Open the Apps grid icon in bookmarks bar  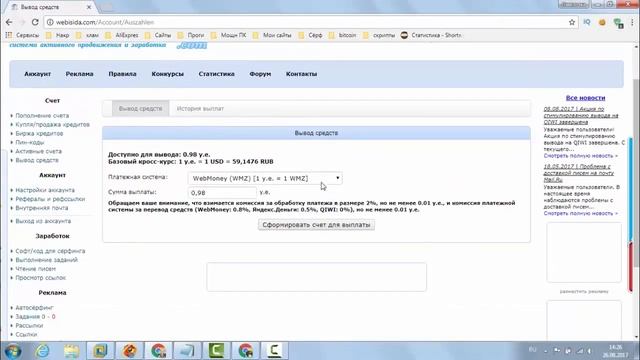(x=9, y=35)
